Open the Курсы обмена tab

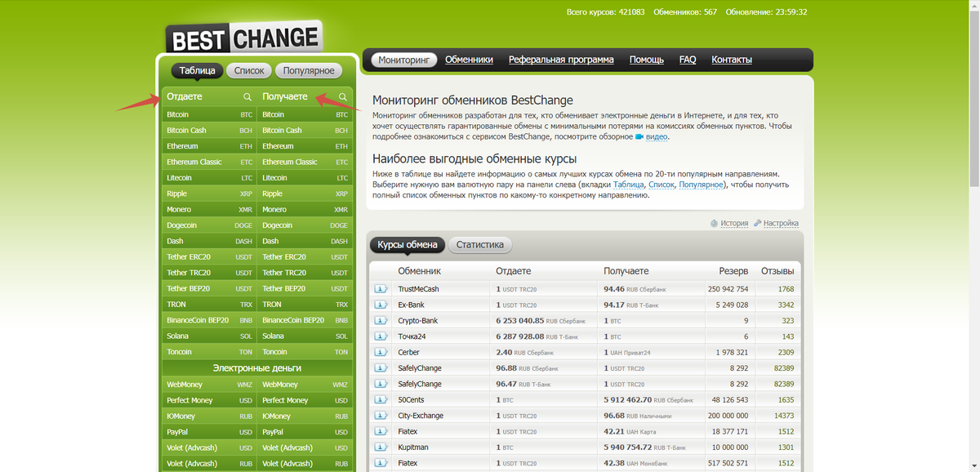click(x=408, y=245)
